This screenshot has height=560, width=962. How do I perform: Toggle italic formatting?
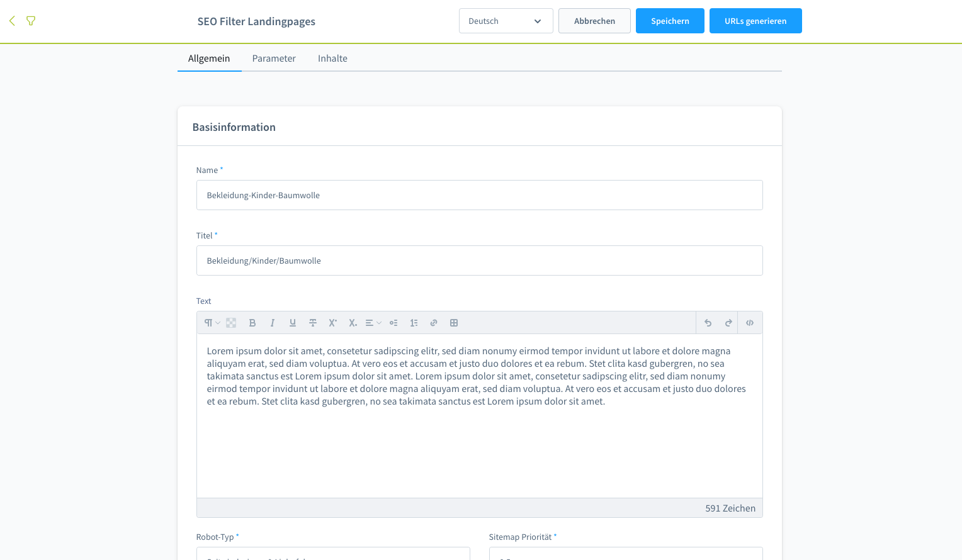pos(273,323)
